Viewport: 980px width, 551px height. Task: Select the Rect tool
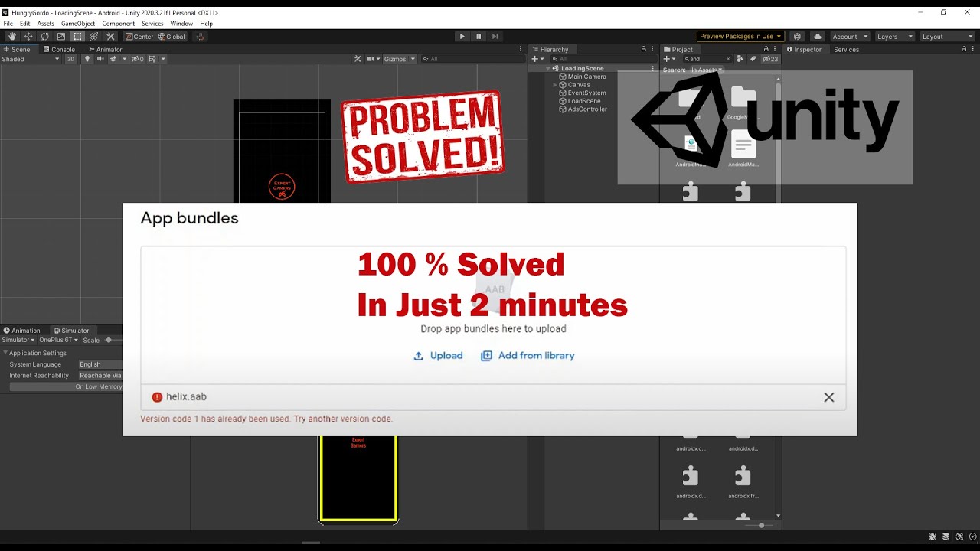pyautogui.click(x=77, y=36)
